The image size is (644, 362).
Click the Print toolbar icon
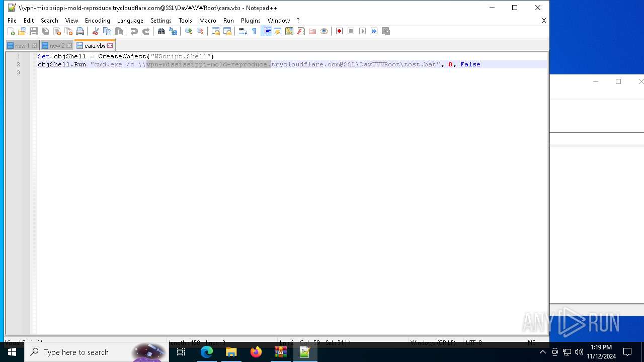point(80,31)
